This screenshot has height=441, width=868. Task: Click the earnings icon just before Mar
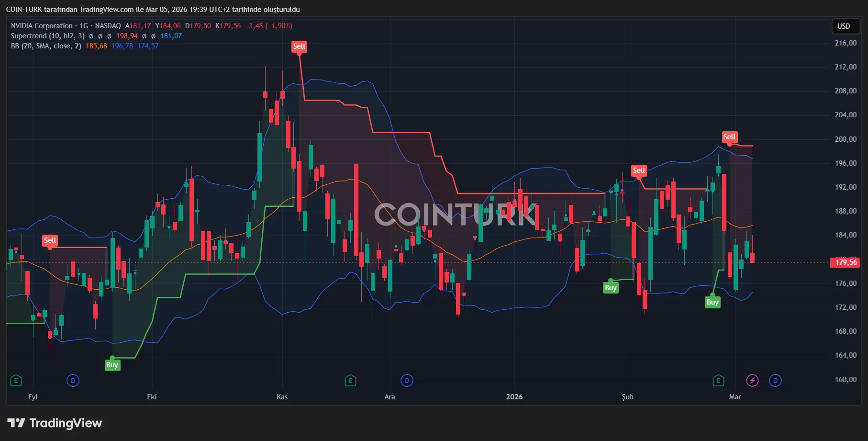coord(718,381)
